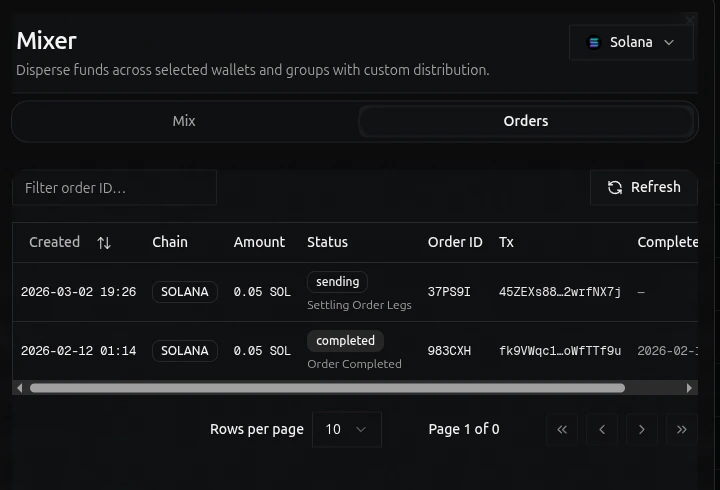Click the Chain column header
The width and height of the screenshot is (720, 490).
coord(170,242)
